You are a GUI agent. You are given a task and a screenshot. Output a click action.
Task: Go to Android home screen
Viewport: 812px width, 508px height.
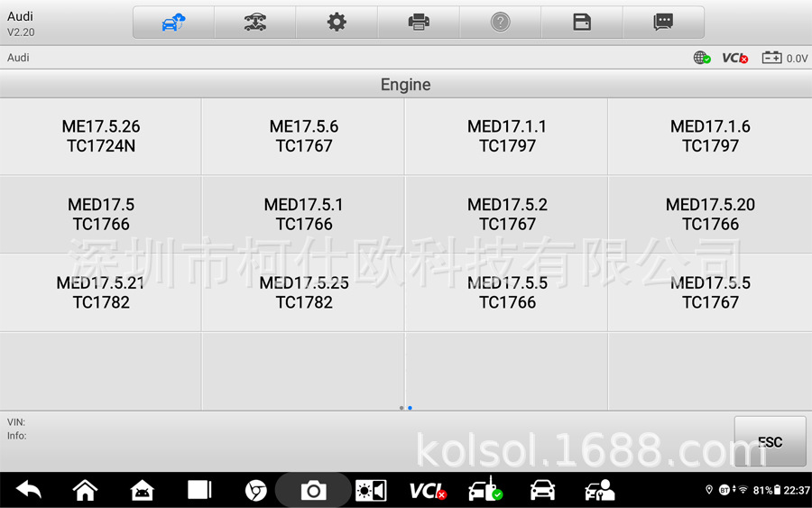coord(85,490)
